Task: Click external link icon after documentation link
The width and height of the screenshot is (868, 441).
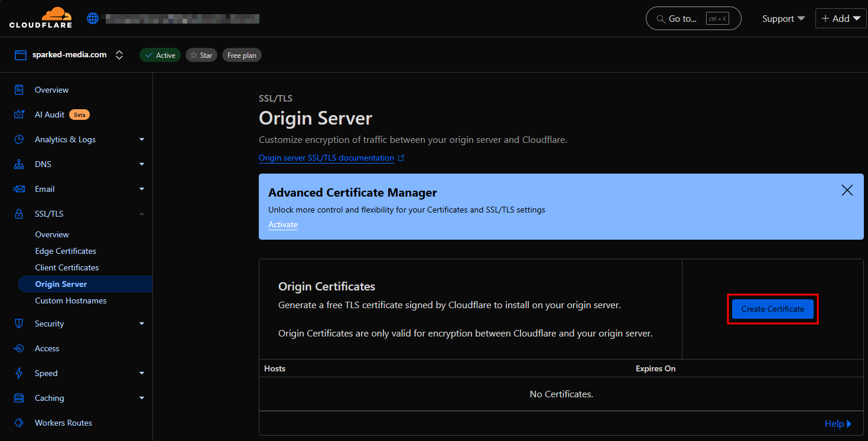Action: [x=401, y=158]
